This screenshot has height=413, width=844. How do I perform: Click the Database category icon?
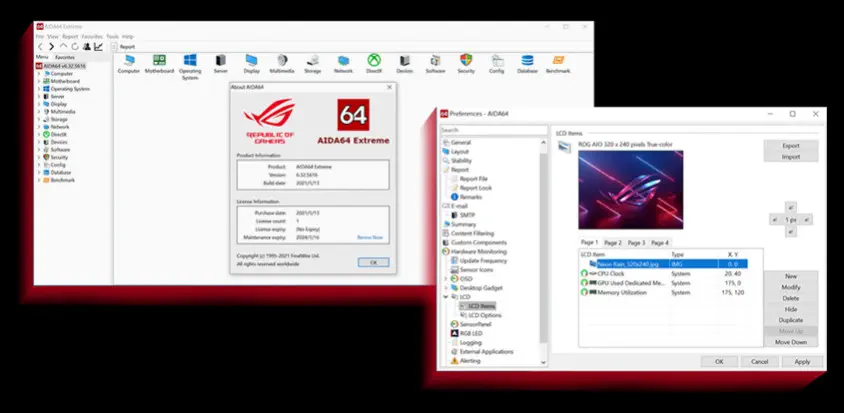527,60
